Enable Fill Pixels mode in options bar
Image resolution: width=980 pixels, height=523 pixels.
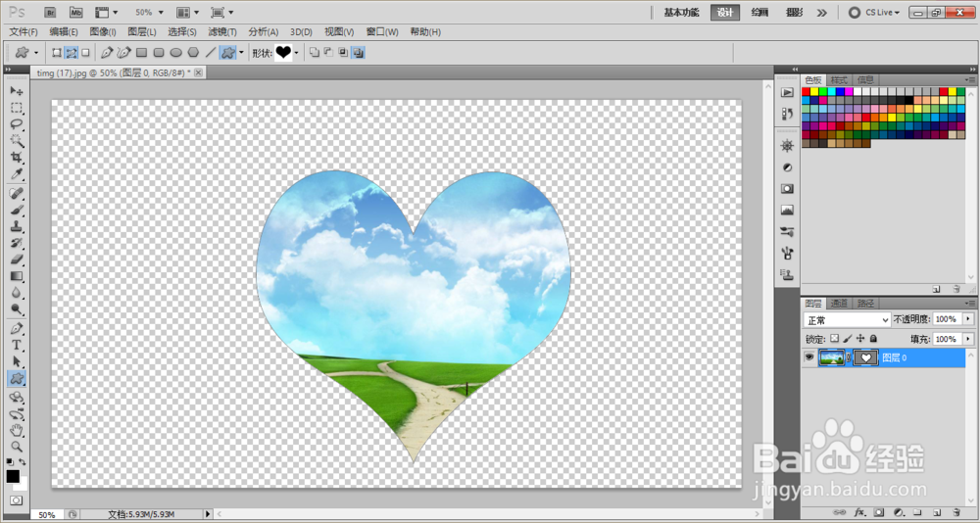click(85, 53)
